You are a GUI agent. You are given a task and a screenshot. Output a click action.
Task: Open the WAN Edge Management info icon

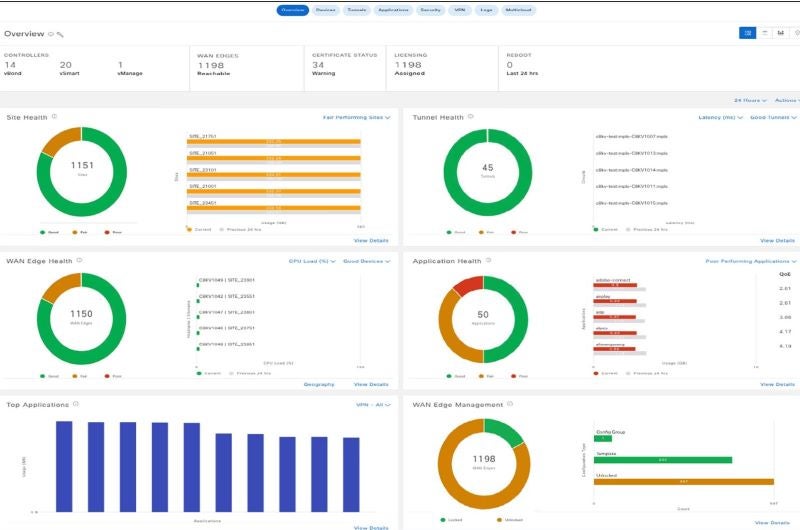(510, 404)
